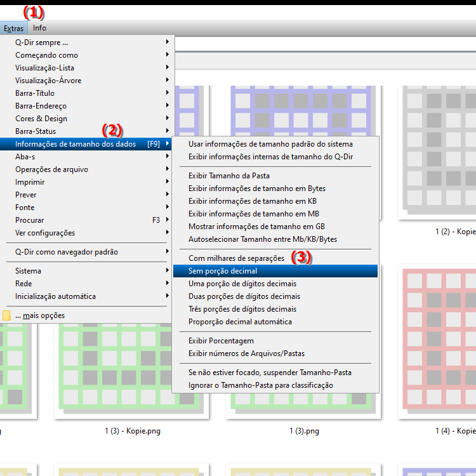Select 'Mostrar informações de tamanho em GB'
Image resolution: width=476 pixels, height=476 pixels.
point(275,227)
